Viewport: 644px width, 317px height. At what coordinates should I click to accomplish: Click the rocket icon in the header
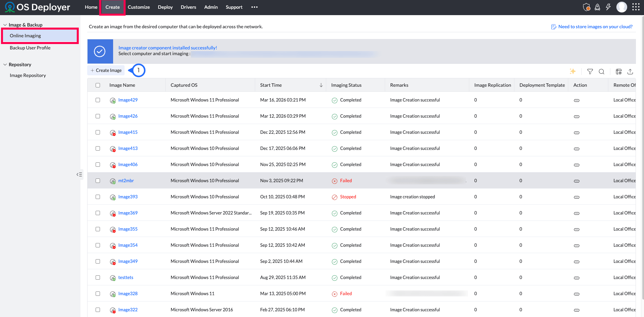pyautogui.click(x=597, y=7)
